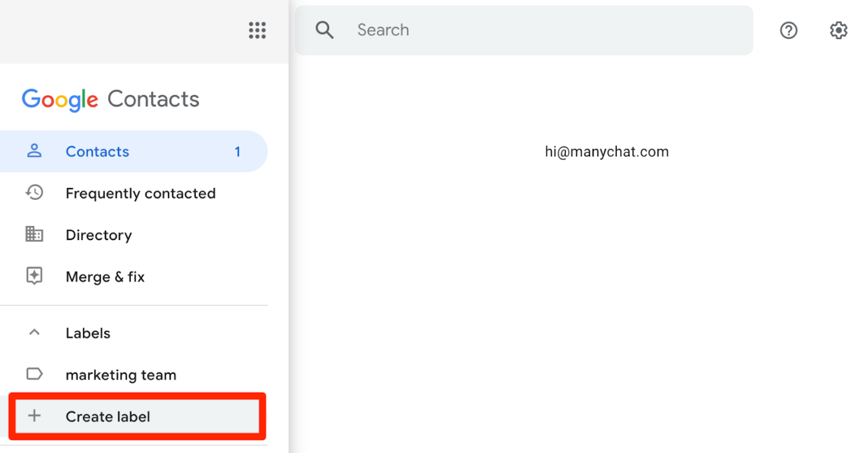Open the Google apps grid icon
The height and width of the screenshot is (453, 868).
(x=257, y=30)
